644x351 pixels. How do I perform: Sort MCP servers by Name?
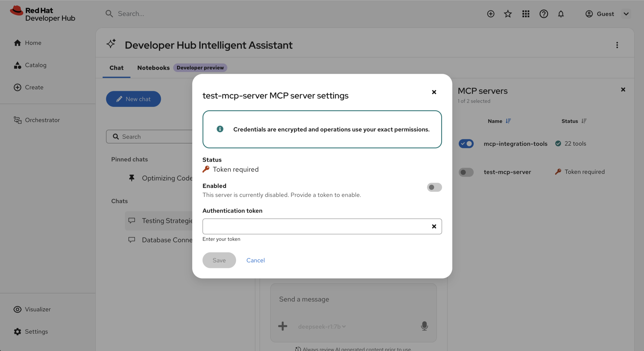coord(499,121)
